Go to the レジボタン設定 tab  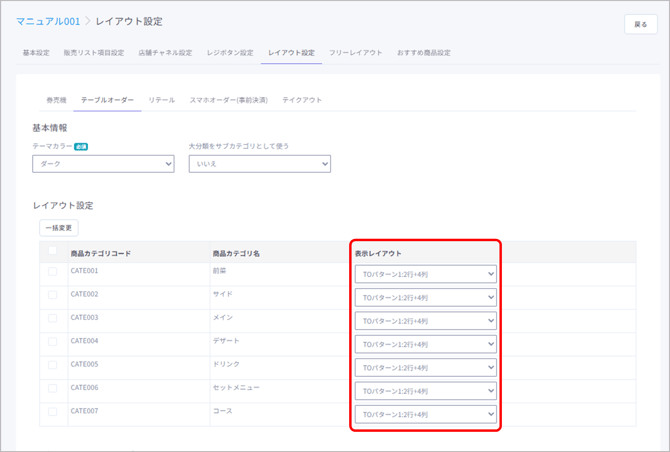pyautogui.click(x=230, y=52)
